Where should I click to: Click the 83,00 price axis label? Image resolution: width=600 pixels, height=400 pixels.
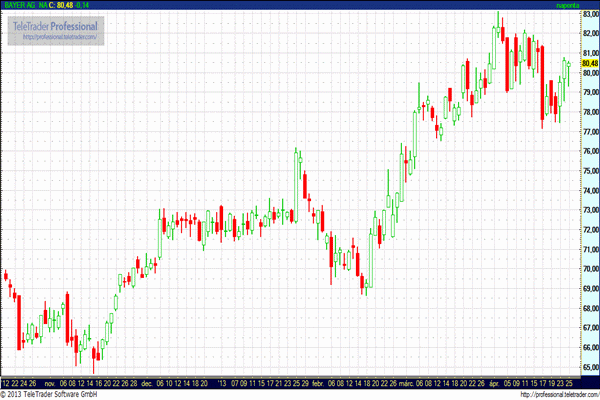[x=589, y=14]
